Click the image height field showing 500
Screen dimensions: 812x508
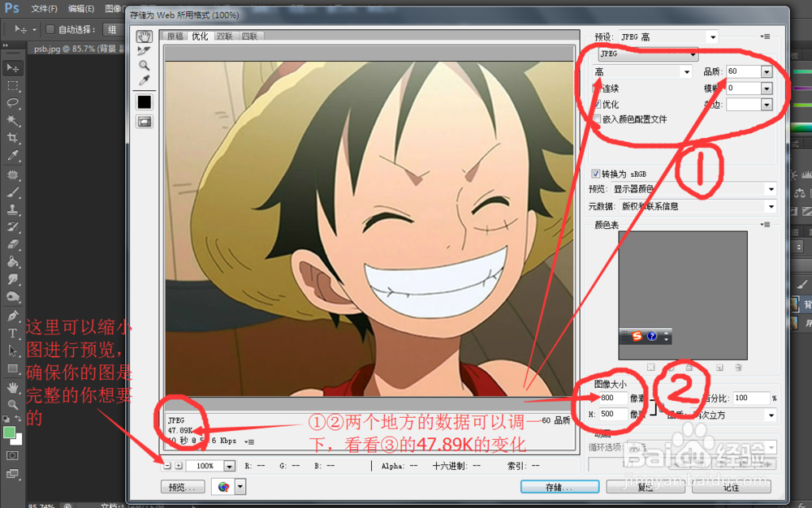point(613,414)
